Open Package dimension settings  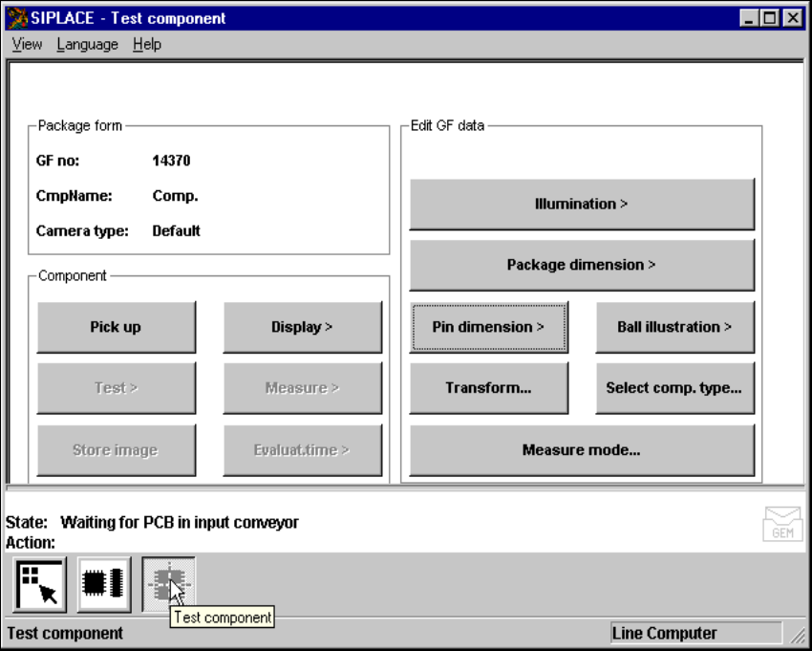click(582, 265)
